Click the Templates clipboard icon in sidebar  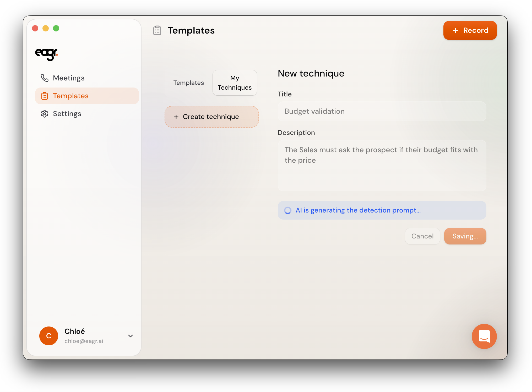[x=45, y=96]
